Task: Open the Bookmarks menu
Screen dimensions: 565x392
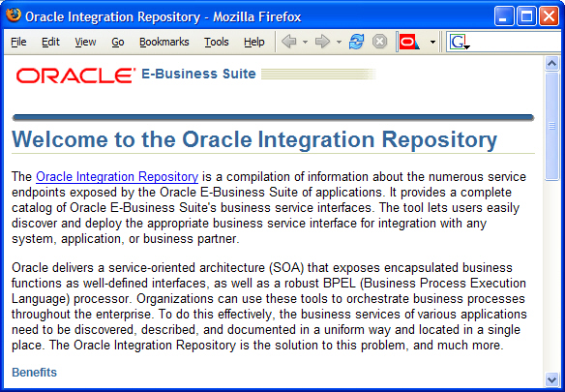Action: point(164,42)
